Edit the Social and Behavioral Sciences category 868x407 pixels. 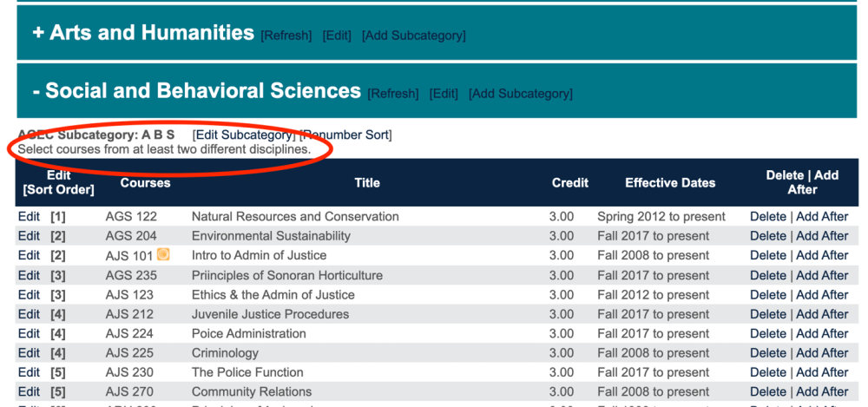point(444,94)
